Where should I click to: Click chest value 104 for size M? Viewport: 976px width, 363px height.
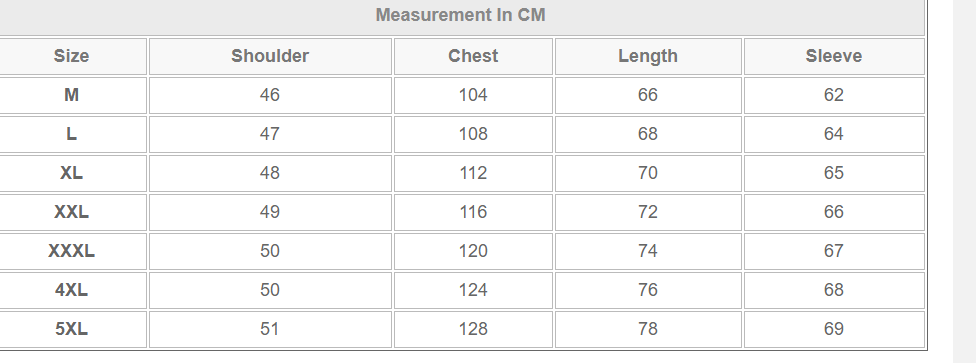(473, 95)
